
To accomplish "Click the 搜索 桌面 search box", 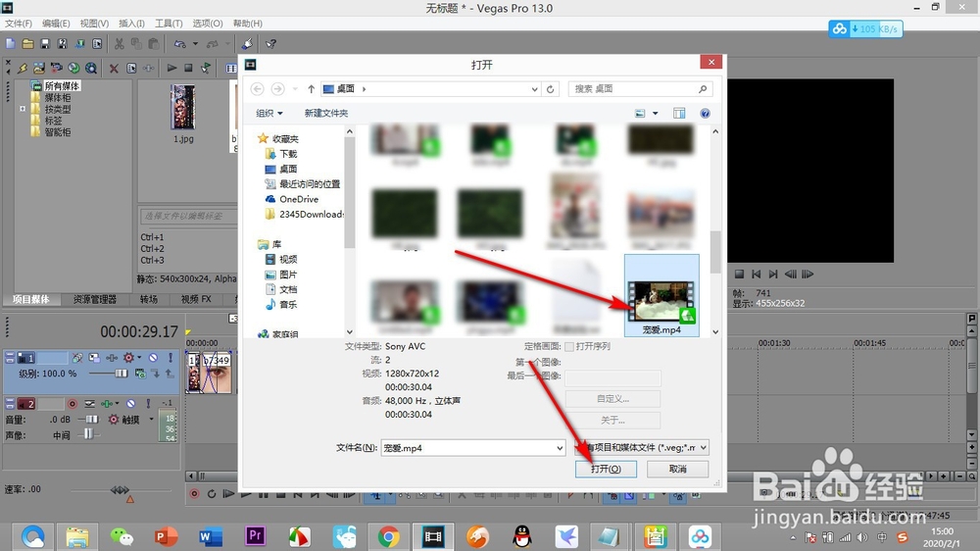I will point(640,89).
